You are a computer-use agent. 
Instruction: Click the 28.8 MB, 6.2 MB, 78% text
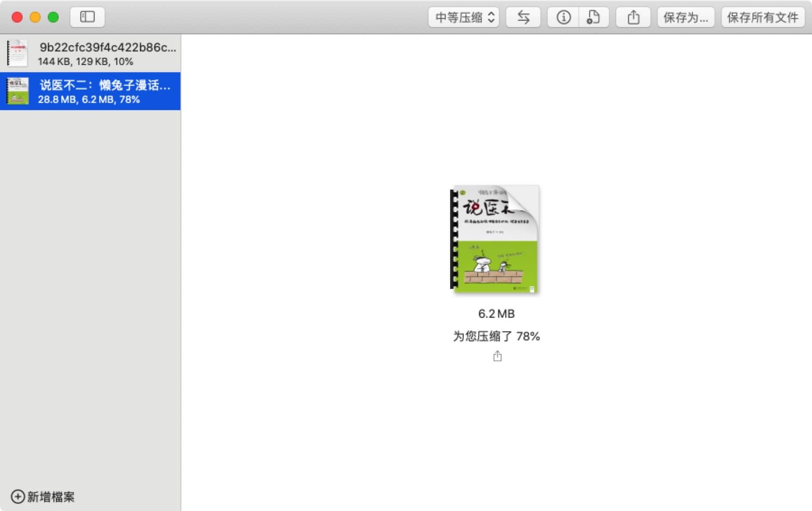89,99
